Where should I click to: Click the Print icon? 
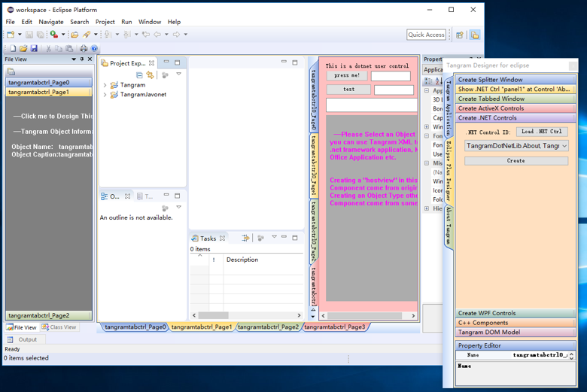pos(84,48)
